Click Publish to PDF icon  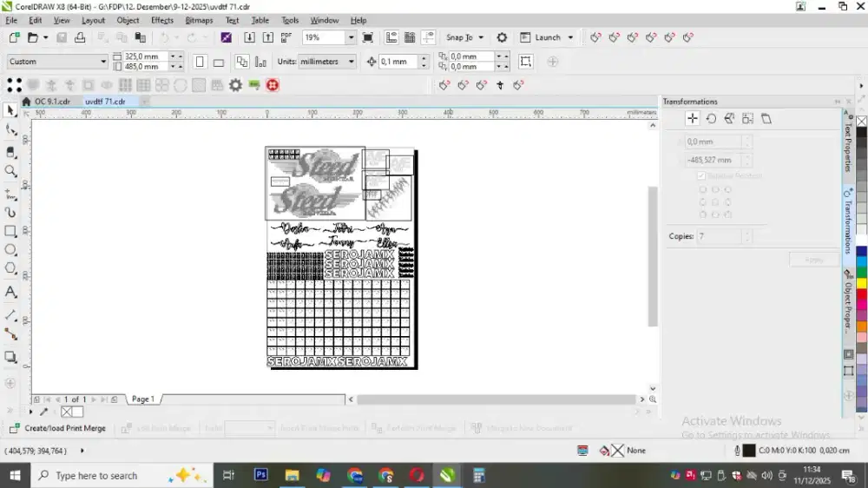[x=286, y=37]
